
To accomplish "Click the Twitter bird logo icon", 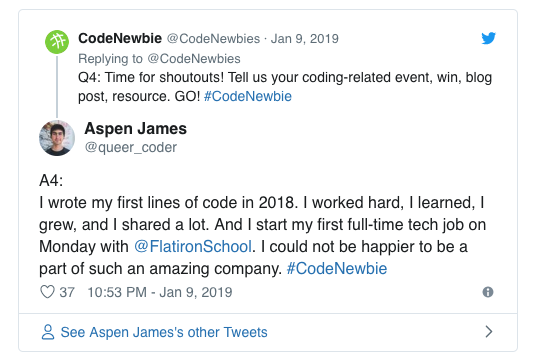I will 488,38.
